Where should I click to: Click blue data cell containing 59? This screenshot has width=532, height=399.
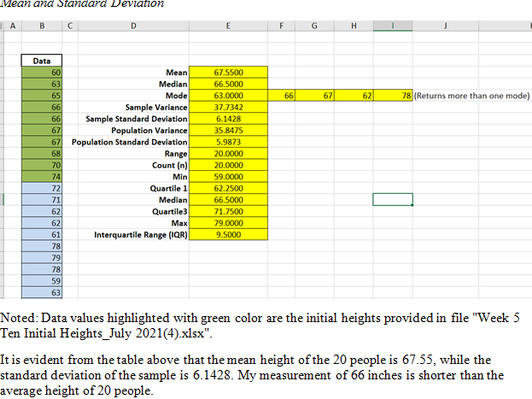click(42, 281)
